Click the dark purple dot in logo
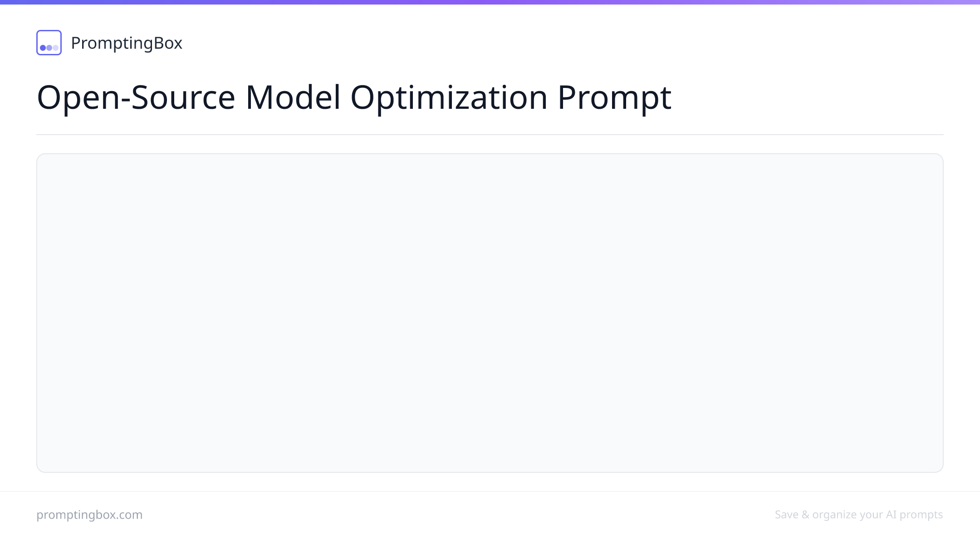The image size is (980, 544). click(x=43, y=48)
